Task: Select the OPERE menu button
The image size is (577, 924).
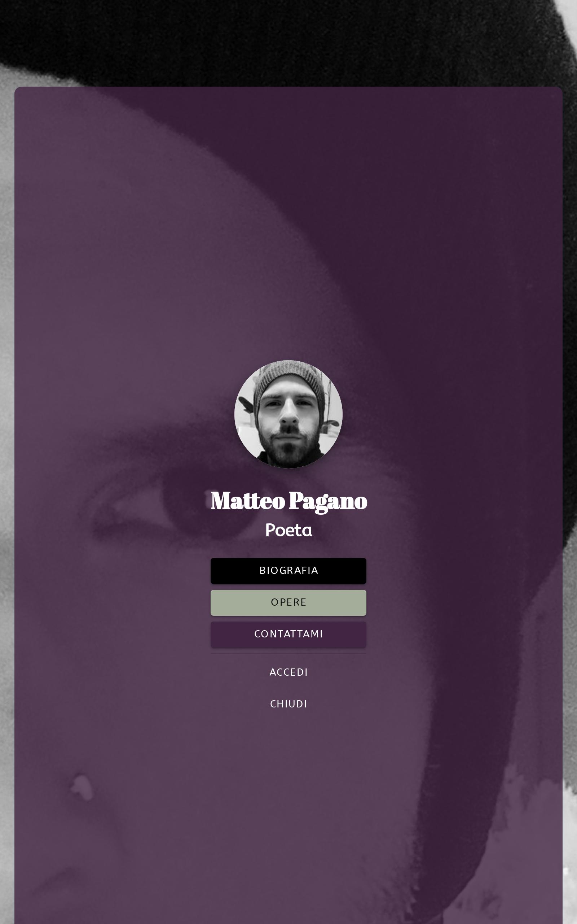Action: click(288, 602)
